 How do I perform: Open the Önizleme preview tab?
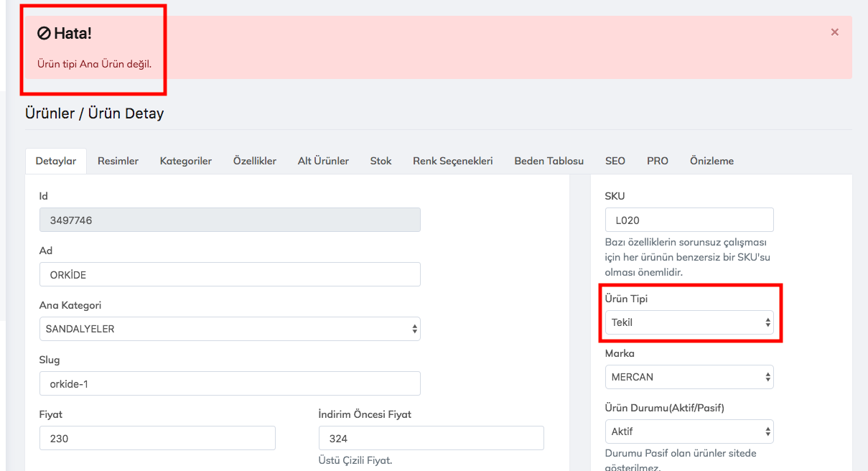(x=711, y=161)
